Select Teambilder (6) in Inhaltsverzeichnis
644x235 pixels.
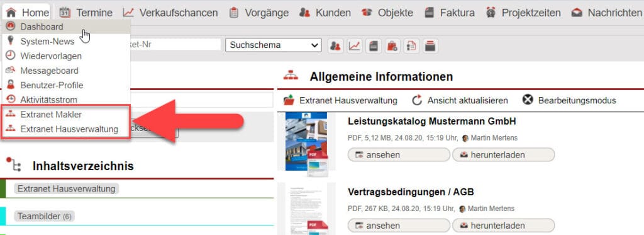click(45, 216)
